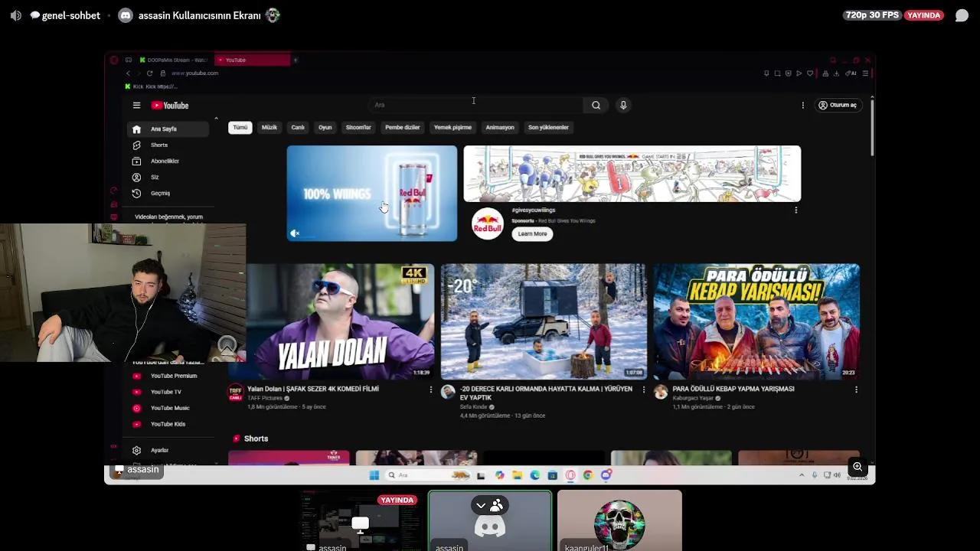Select the Yemek pişirme filter chip
Screen dimensions: 980x551
(x=452, y=127)
